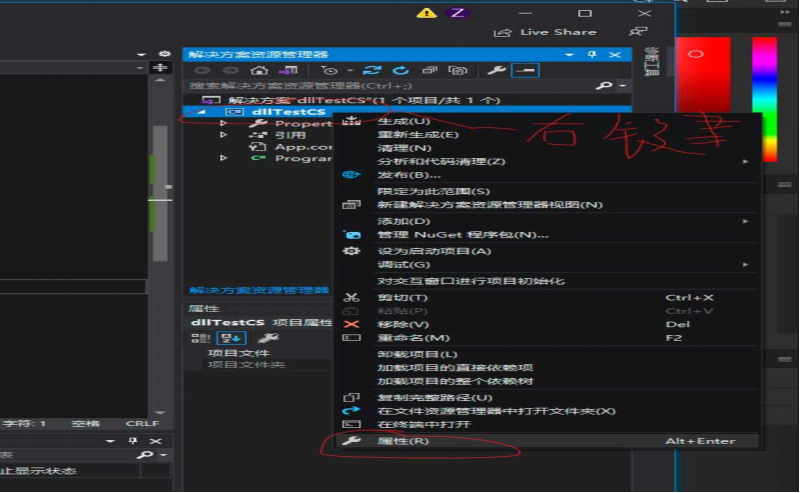
Task: Expand the Properties node in the tree
Action: pos(223,123)
